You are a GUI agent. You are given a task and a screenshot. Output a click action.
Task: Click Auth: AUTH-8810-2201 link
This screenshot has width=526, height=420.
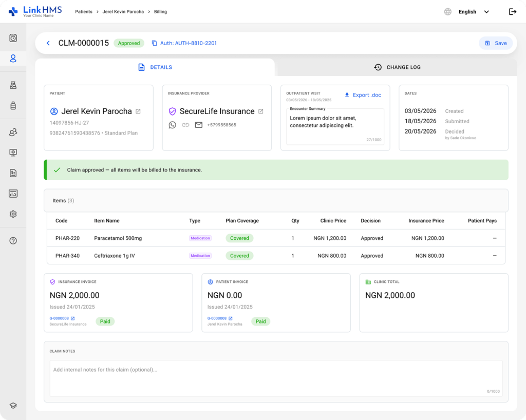[x=188, y=43]
